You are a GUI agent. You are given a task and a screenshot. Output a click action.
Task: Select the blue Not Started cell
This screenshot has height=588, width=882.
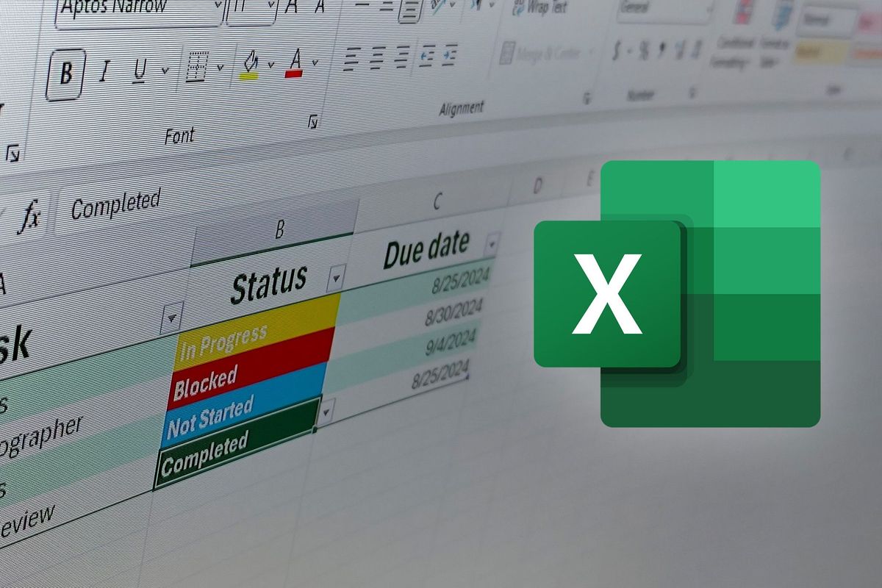tap(243, 404)
